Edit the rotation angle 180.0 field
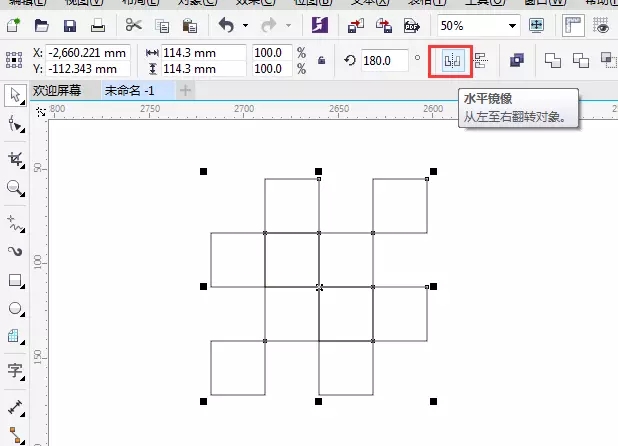 click(x=384, y=61)
